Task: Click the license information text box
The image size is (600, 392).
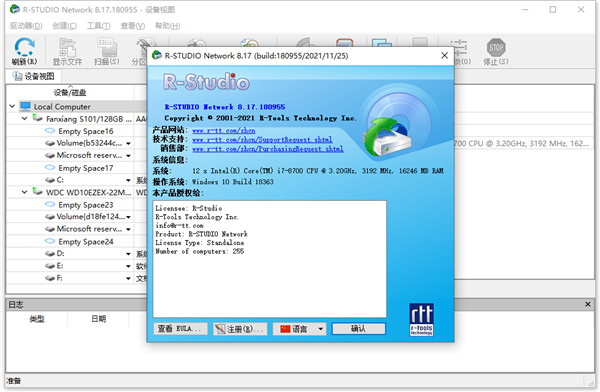Action: [269, 259]
